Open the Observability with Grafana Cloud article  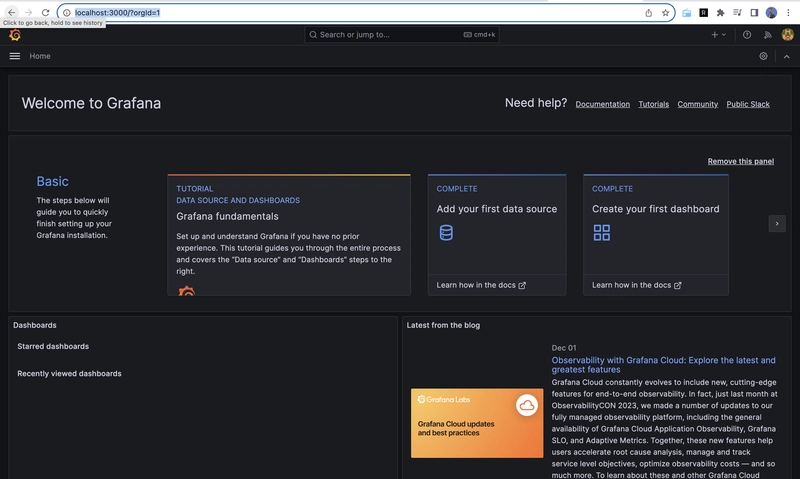[663, 365]
